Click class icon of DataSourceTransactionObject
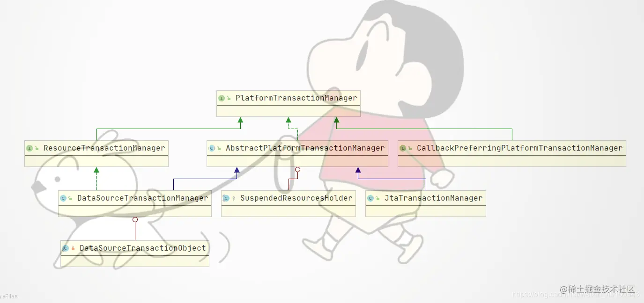Viewport: 644px width, 303px height. [66, 248]
